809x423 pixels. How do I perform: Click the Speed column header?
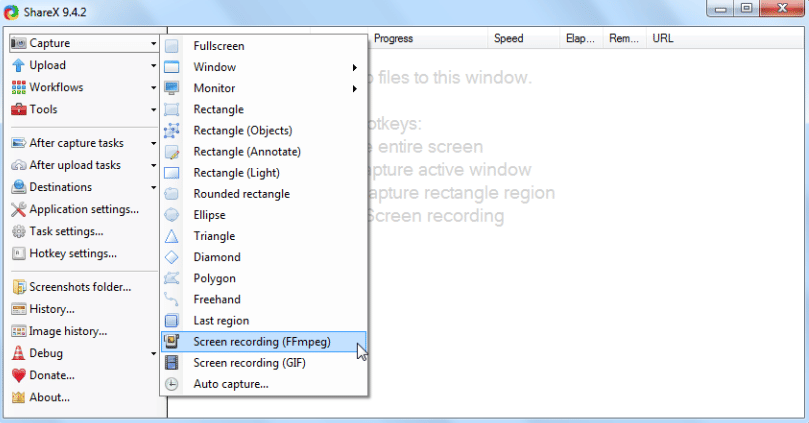[508, 39]
